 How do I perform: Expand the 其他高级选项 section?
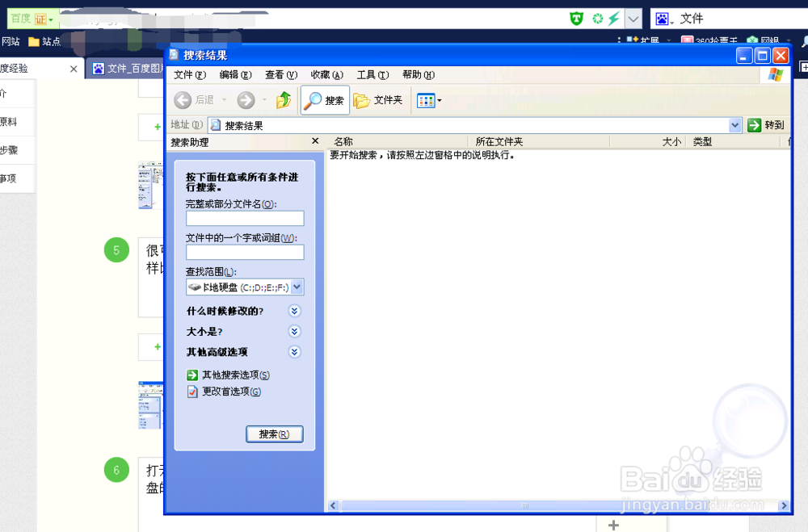pos(294,352)
